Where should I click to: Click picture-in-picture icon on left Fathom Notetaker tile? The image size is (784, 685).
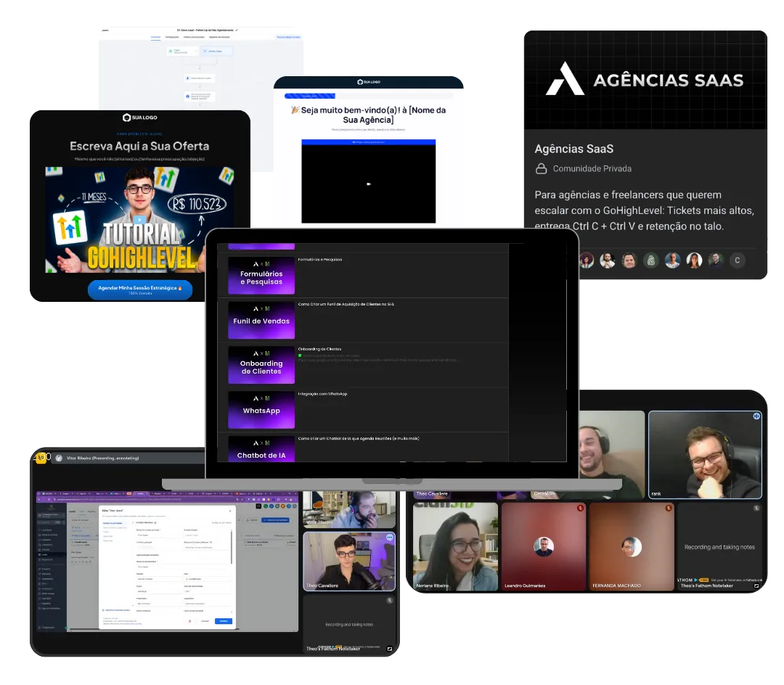pyautogui.click(x=390, y=649)
